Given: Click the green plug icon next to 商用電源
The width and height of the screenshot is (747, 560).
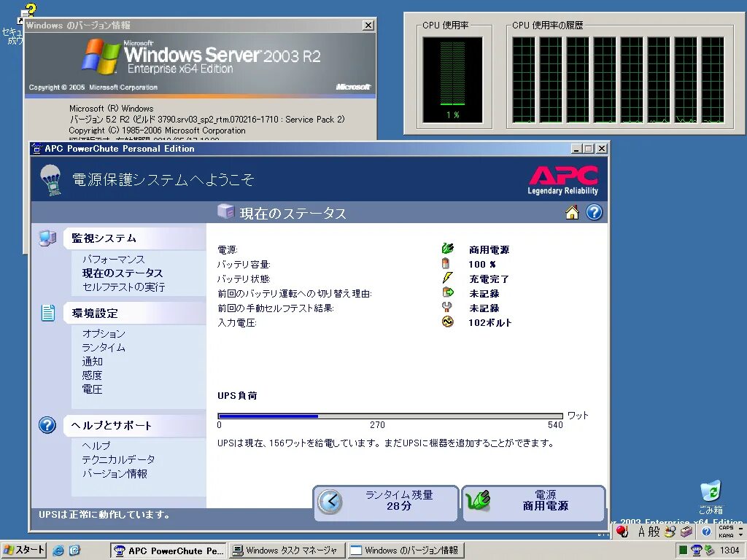Looking at the screenshot, I should click(447, 248).
